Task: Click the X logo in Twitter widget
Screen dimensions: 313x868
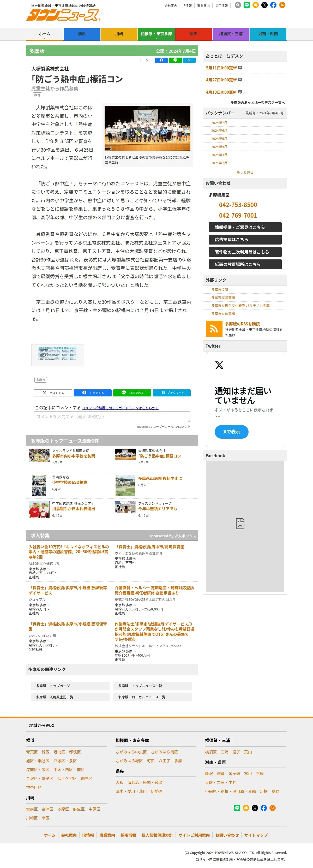Action: click(219, 365)
